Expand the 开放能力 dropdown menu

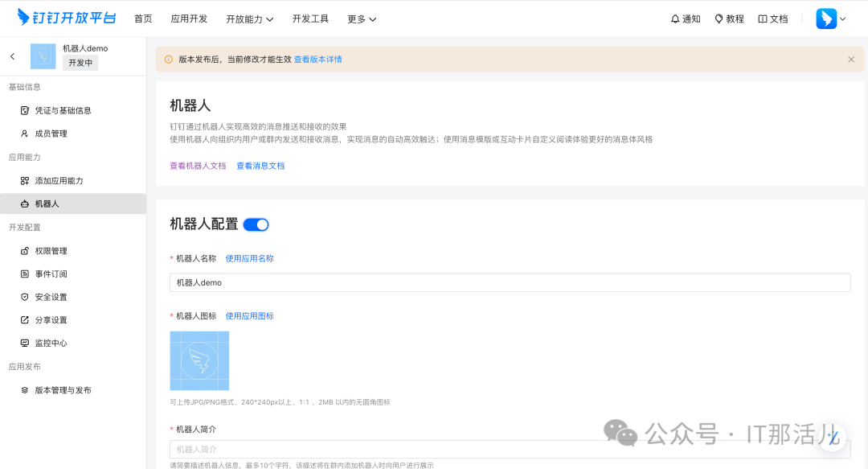[x=250, y=19]
